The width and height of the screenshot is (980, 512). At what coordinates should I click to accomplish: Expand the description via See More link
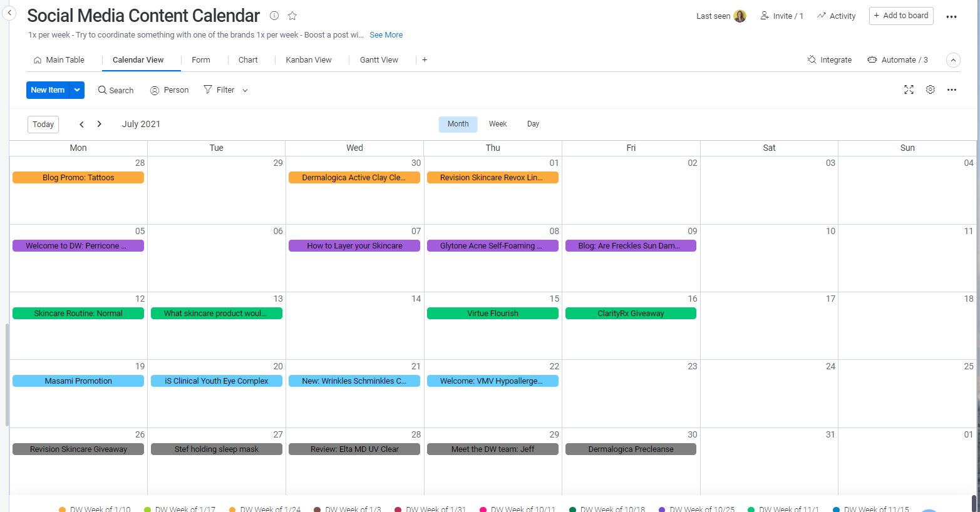(x=386, y=34)
